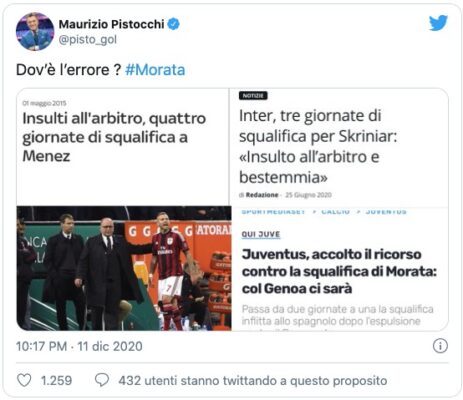Open the #Morata hashtag
The height and width of the screenshot is (400, 463).
(155, 70)
